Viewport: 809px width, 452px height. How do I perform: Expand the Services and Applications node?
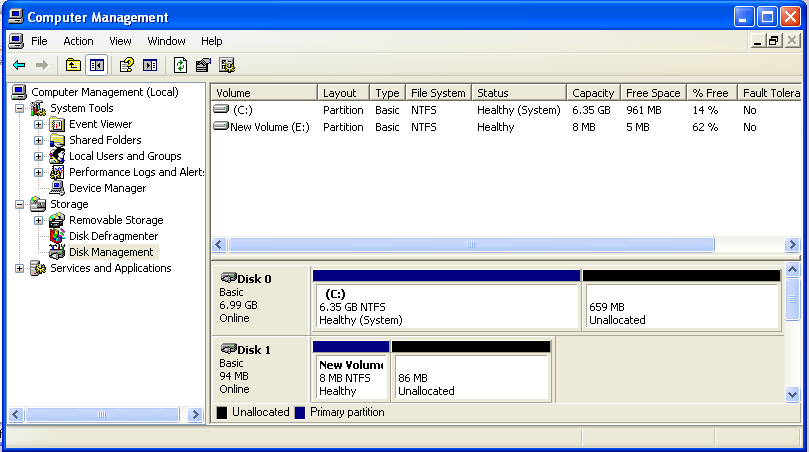(19, 268)
